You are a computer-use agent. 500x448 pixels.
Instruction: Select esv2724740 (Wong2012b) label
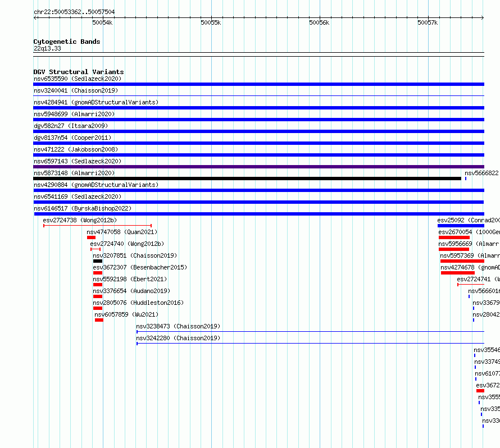click(x=127, y=244)
